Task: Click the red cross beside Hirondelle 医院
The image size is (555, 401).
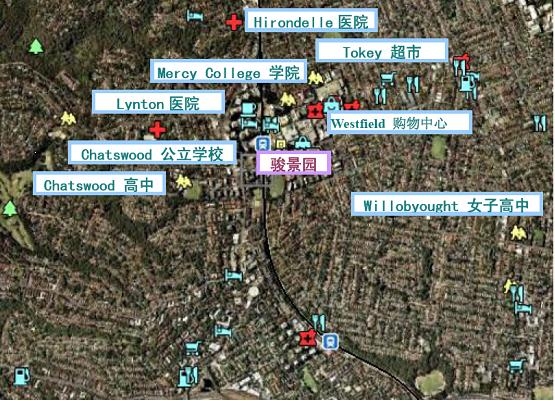Action: (x=234, y=22)
